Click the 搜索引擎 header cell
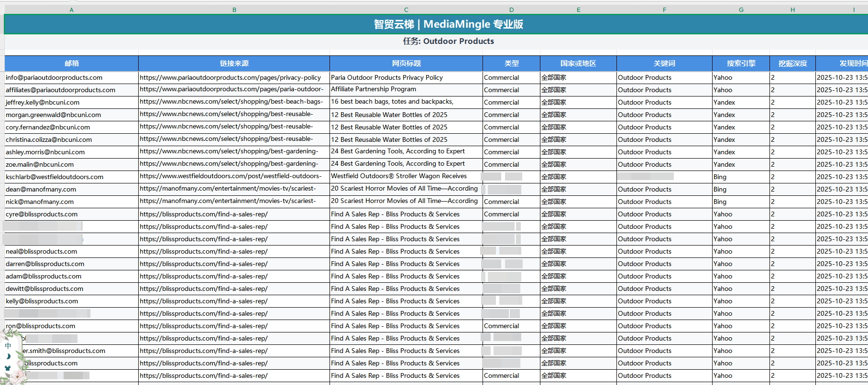The height and width of the screenshot is (385, 868). point(741,64)
